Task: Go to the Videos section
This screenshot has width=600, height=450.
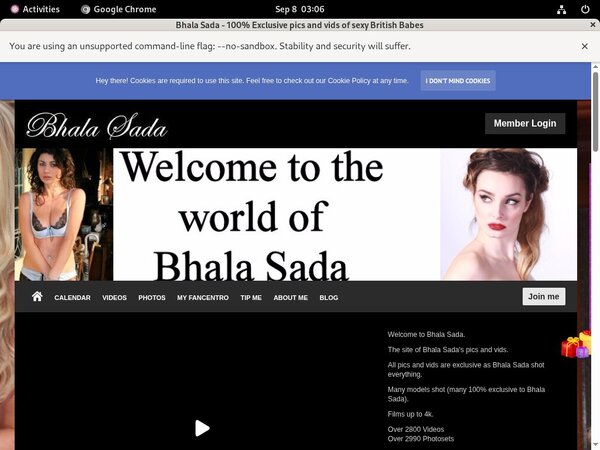Action: [114, 298]
